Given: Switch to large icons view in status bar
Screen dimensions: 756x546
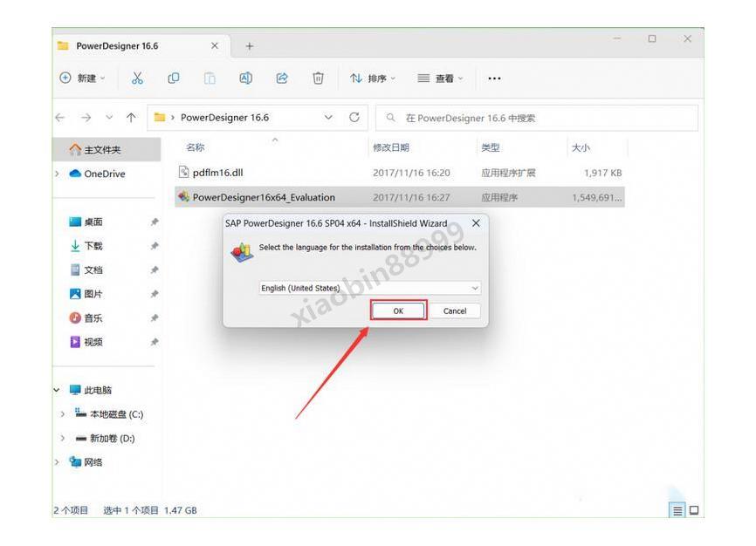Looking at the screenshot, I should pos(694,510).
